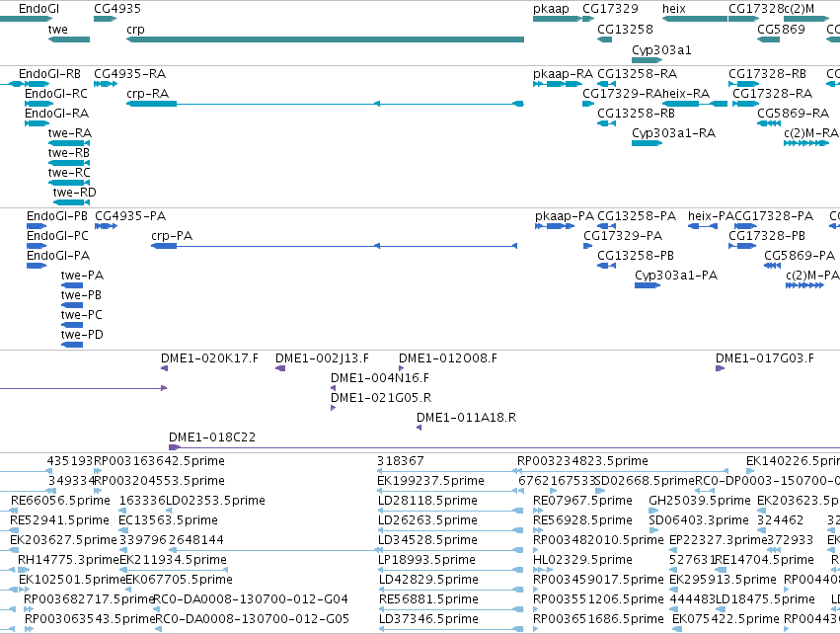Select the CG17328-RA transcript label

coord(773,94)
